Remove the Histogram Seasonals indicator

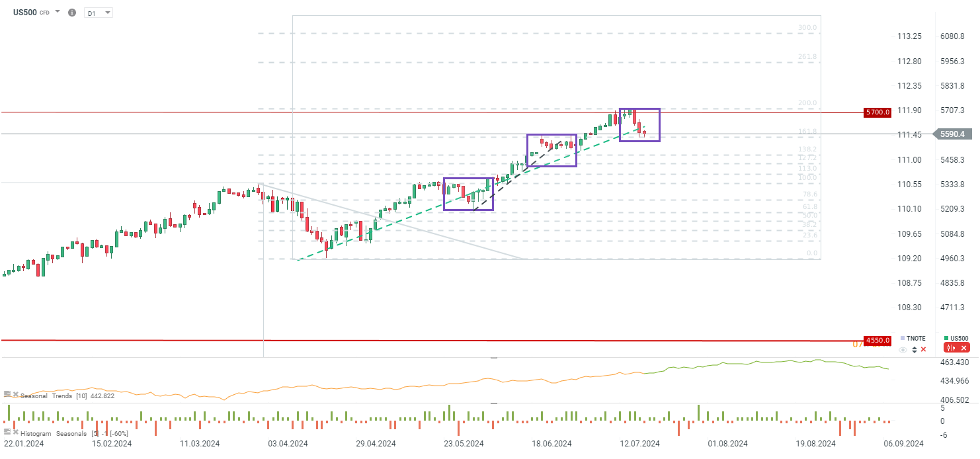pos(16,432)
